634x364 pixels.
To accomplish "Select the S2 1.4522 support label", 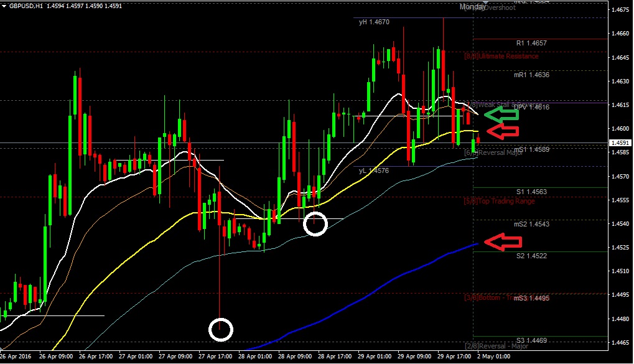I will click(531, 256).
